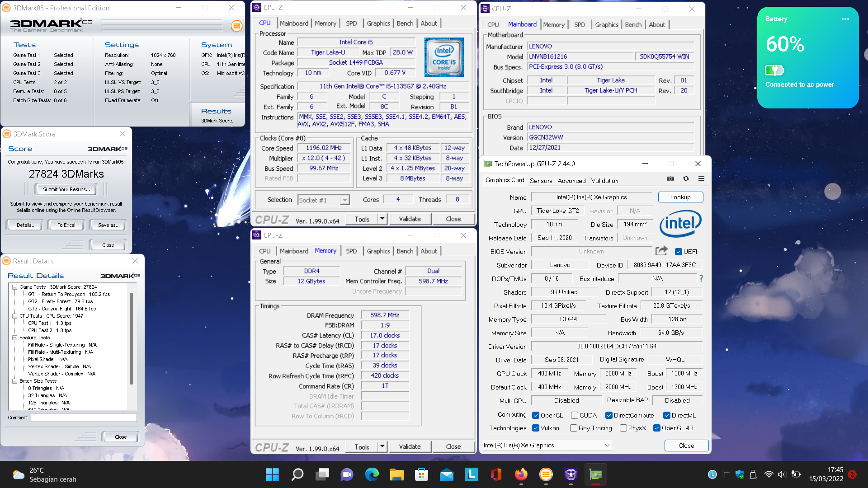Collapse the Game Tests tree node

(14, 287)
